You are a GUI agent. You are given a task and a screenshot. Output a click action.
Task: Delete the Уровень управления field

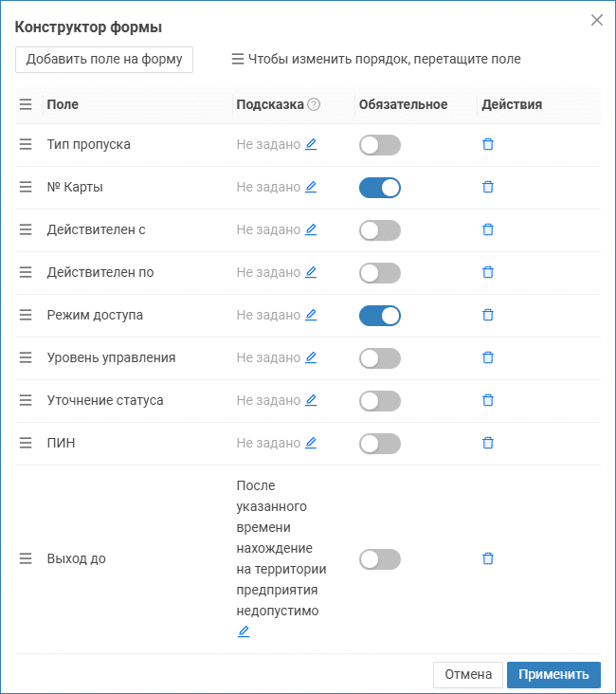488,357
